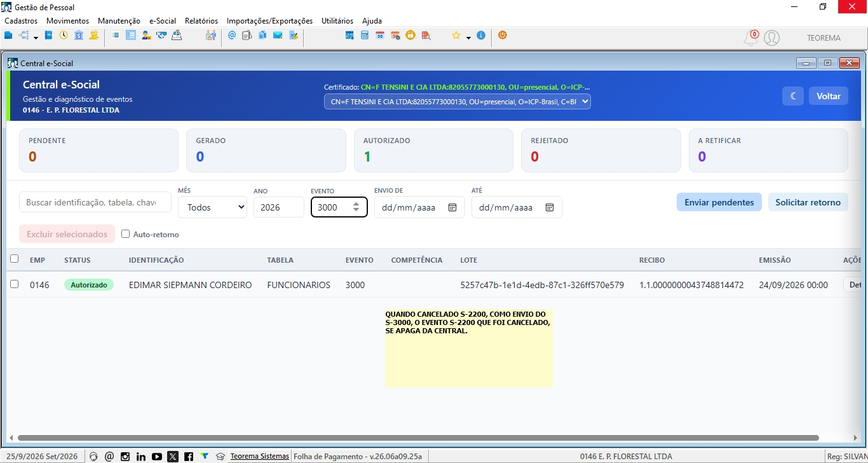Open the certificate selection dropdown
The height and width of the screenshot is (463, 868).
click(458, 102)
